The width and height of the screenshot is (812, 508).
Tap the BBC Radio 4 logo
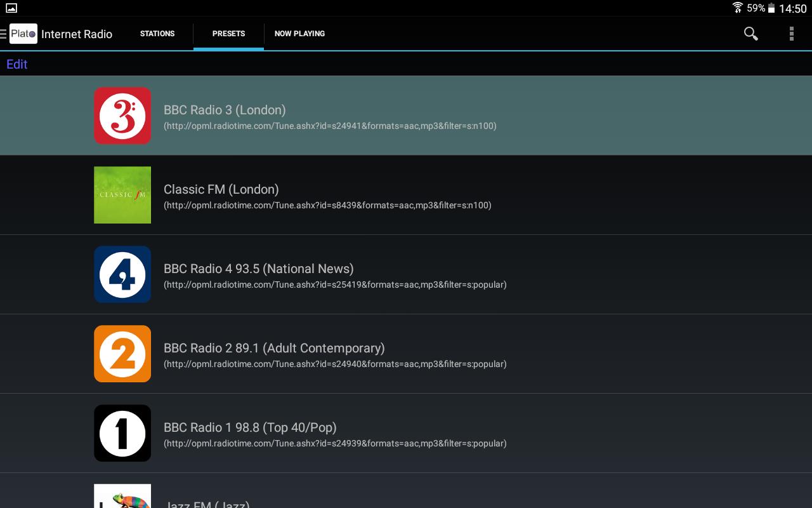(122, 274)
